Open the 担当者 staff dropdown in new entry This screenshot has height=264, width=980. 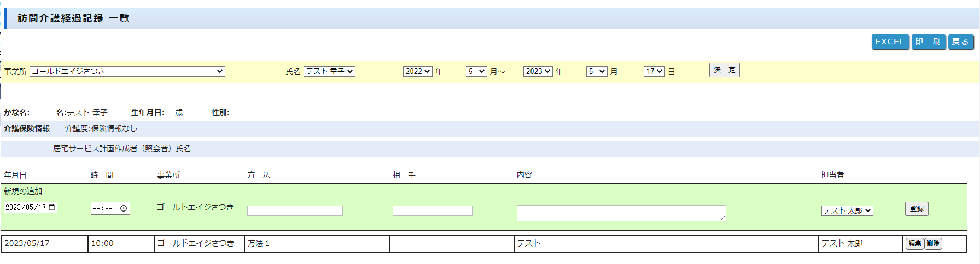pos(847,211)
